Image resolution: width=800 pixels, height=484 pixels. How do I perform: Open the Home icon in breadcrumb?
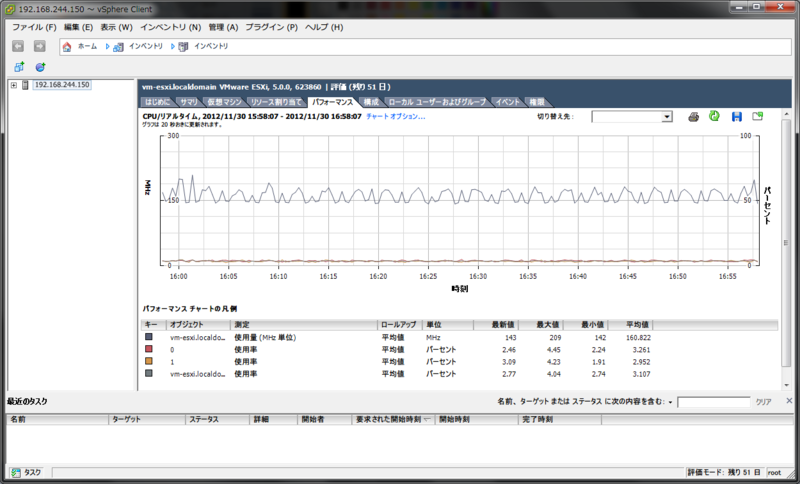coord(67,46)
